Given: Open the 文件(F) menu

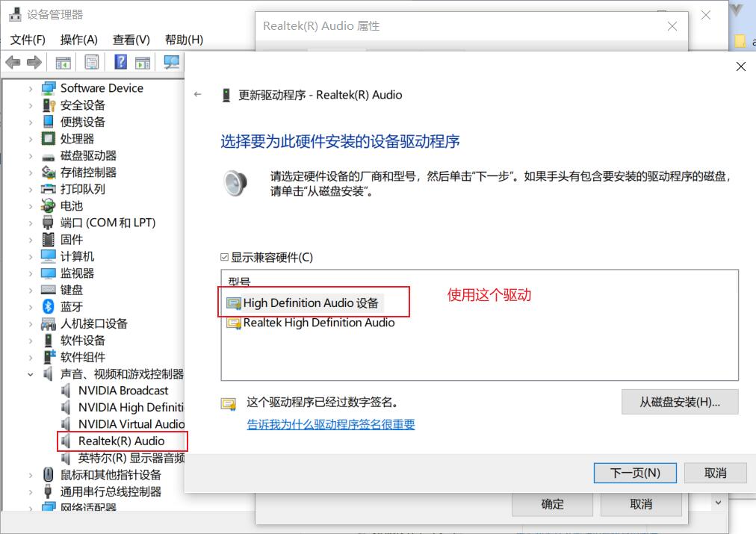Looking at the screenshot, I should point(28,40).
